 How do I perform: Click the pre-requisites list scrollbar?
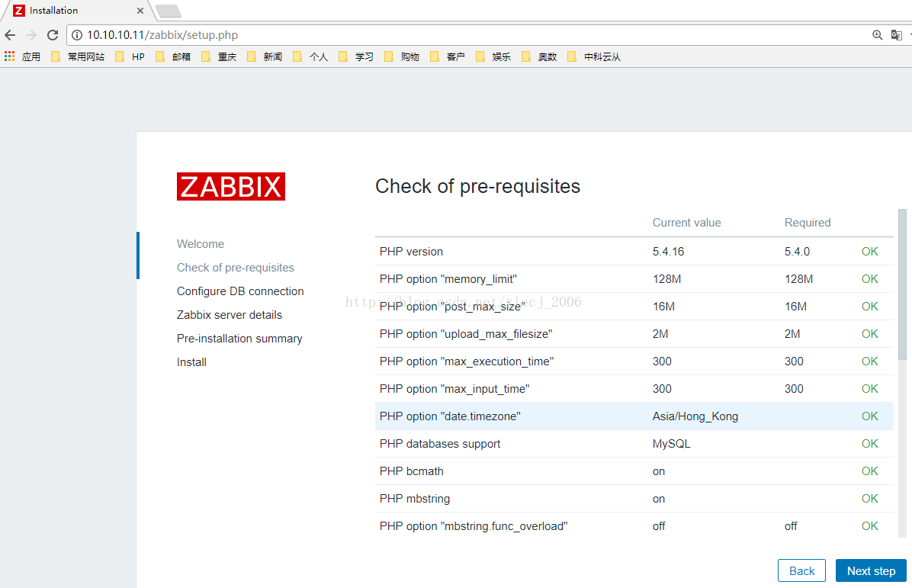902,284
